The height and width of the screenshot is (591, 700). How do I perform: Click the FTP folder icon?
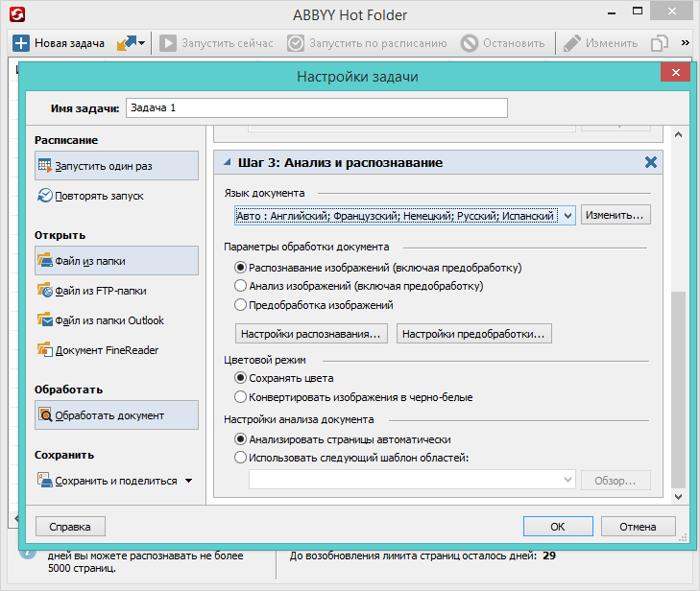[x=45, y=290]
